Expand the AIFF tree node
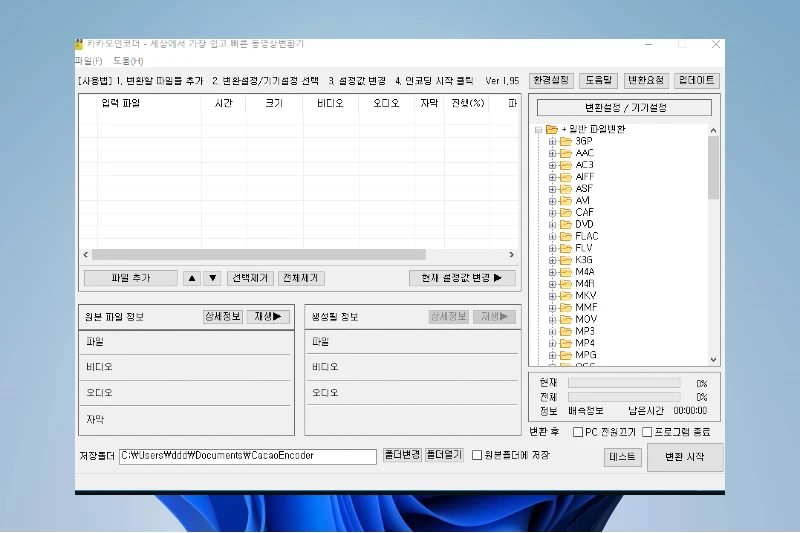This screenshot has width=800, height=533. [552, 177]
